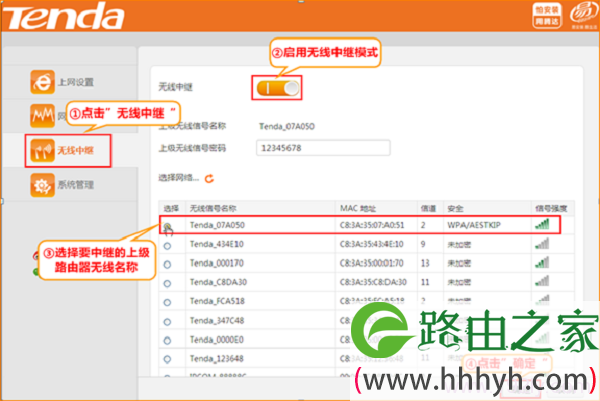Select the radio button for Tenda_FCA518
Image resolution: width=600 pixels, height=401 pixels.
(x=167, y=302)
